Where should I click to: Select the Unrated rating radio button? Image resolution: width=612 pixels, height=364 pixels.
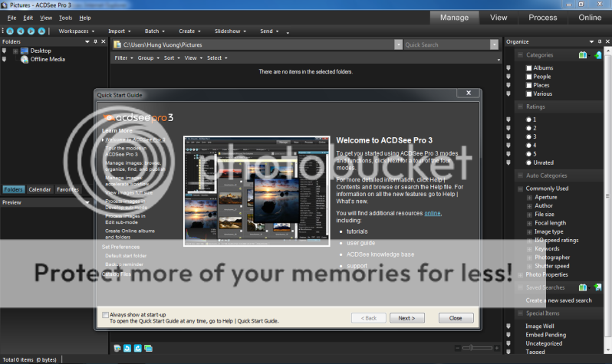(528, 162)
